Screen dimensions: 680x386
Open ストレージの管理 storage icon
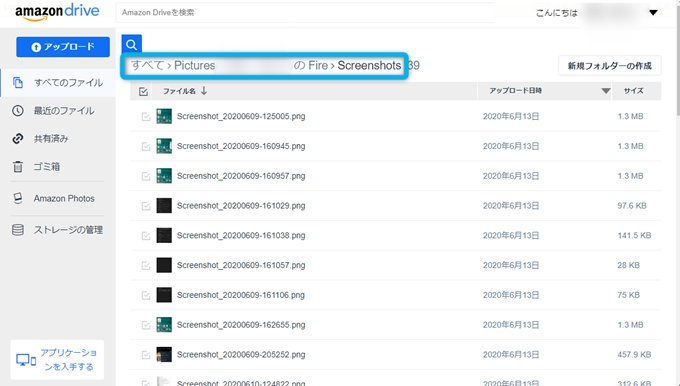[x=18, y=230]
